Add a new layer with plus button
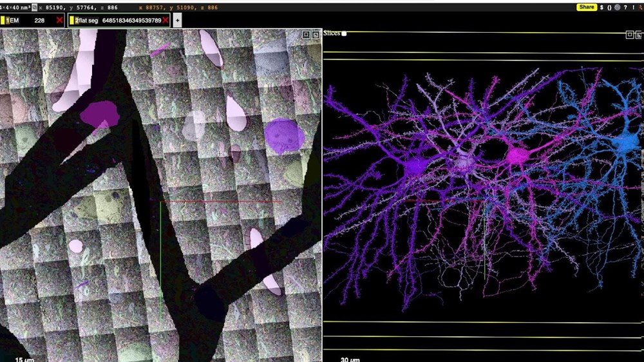This screenshot has width=644, height=362. click(x=177, y=21)
